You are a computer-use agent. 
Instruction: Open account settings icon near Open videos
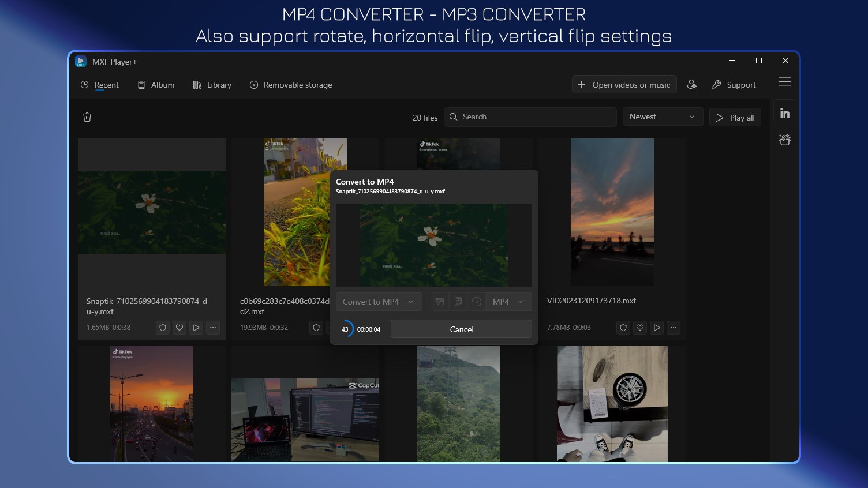pyautogui.click(x=692, y=84)
